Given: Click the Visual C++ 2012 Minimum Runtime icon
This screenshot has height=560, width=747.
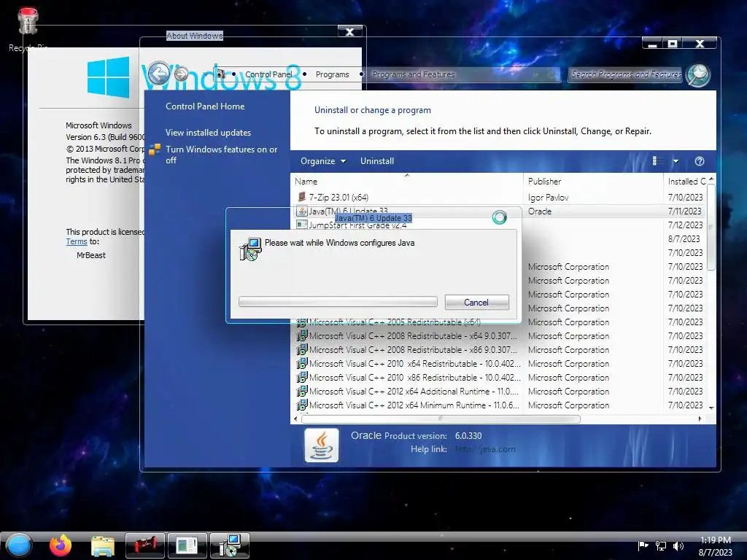Looking at the screenshot, I should coord(301,405).
